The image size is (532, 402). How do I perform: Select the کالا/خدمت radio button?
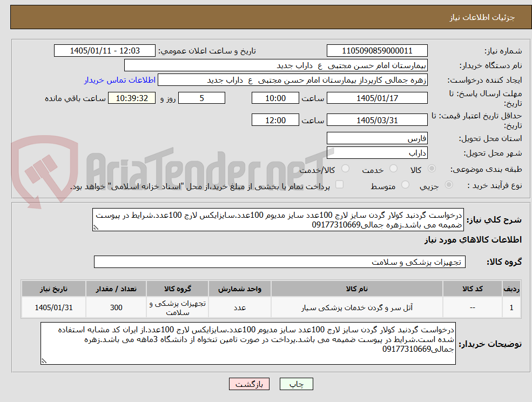pos(345,169)
